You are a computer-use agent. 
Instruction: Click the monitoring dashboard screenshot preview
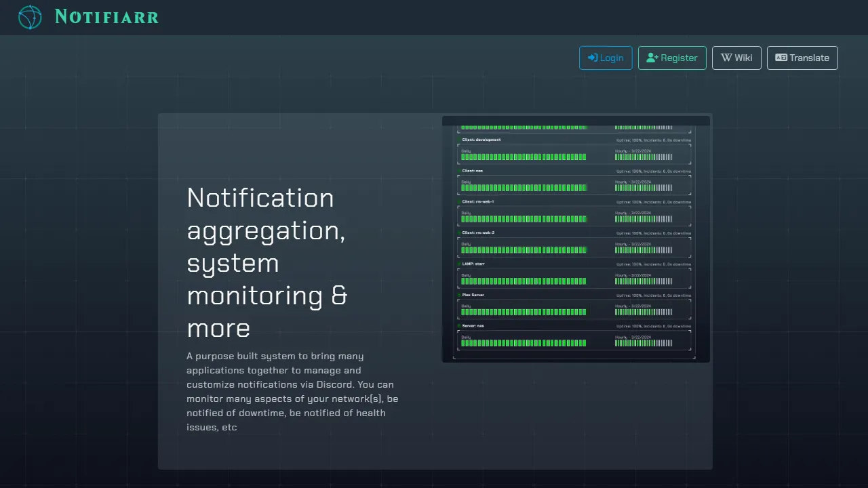pos(576,239)
